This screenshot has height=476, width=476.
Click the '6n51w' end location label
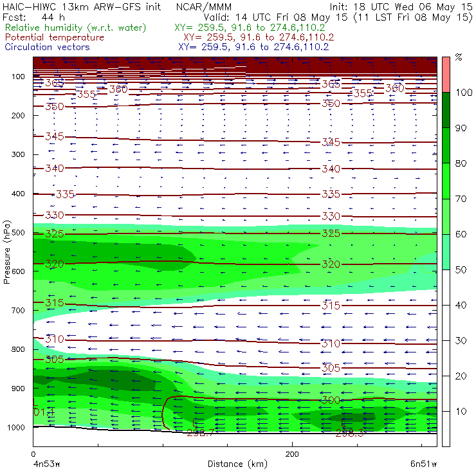tap(424, 464)
